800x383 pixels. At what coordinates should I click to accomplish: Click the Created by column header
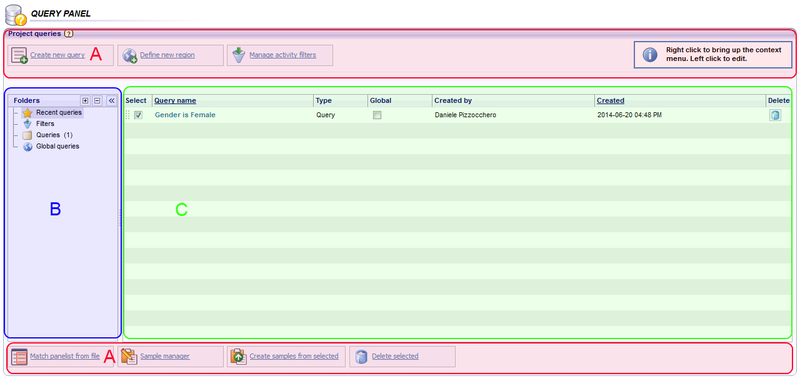(453, 101)
